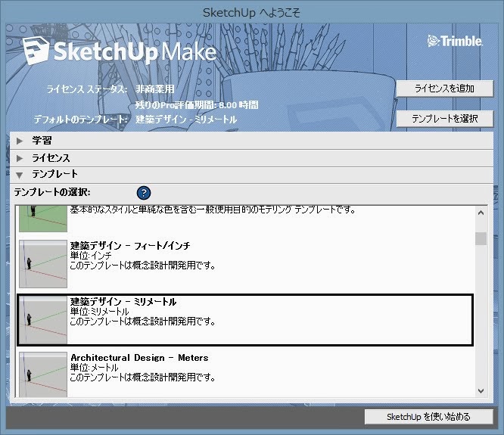Click SketchUp を使い始める button

point(428,417)
